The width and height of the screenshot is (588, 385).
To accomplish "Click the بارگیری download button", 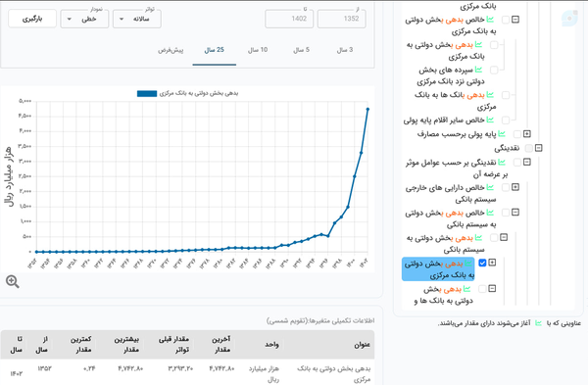I will [32, 19].
